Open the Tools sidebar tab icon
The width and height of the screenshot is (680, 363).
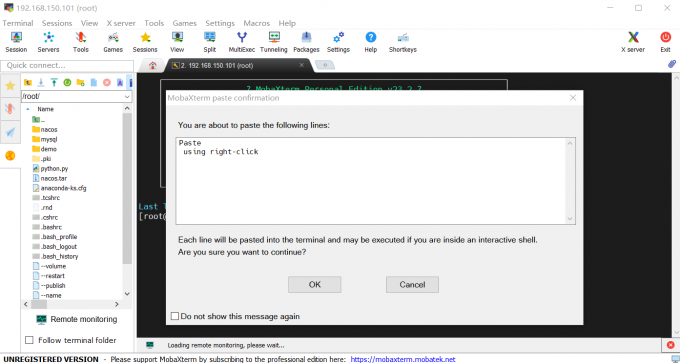(x=10, y=108)
